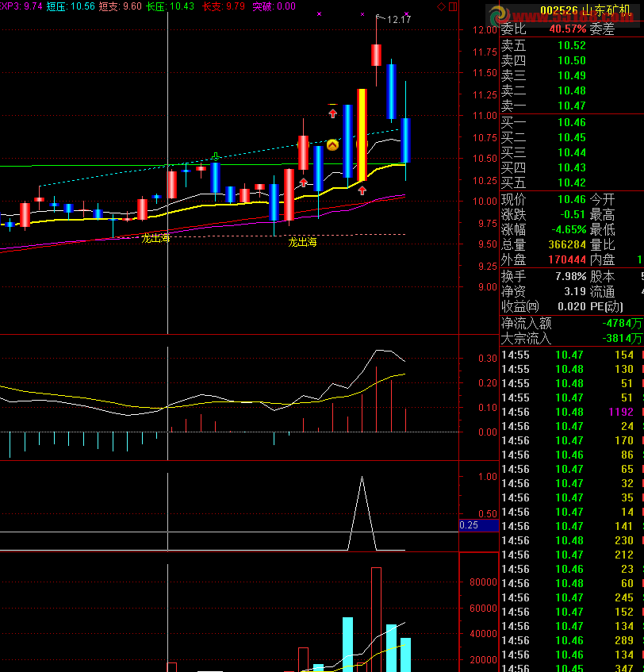Select the tall yellow-red candlestick
Viewport: 644px width, 672px height.
coord(362,135)
